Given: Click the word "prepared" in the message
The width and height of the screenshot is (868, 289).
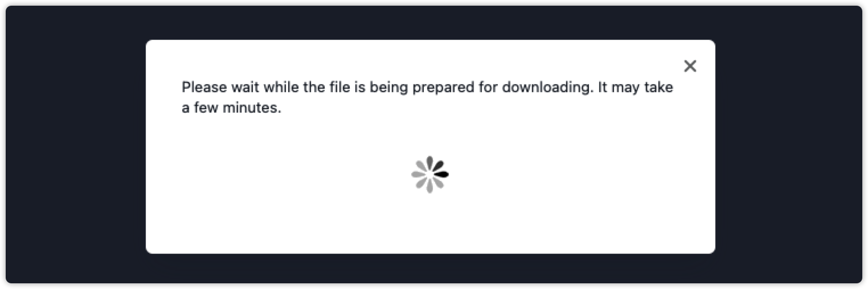Looking at the screenshot, I should (444, 88).
